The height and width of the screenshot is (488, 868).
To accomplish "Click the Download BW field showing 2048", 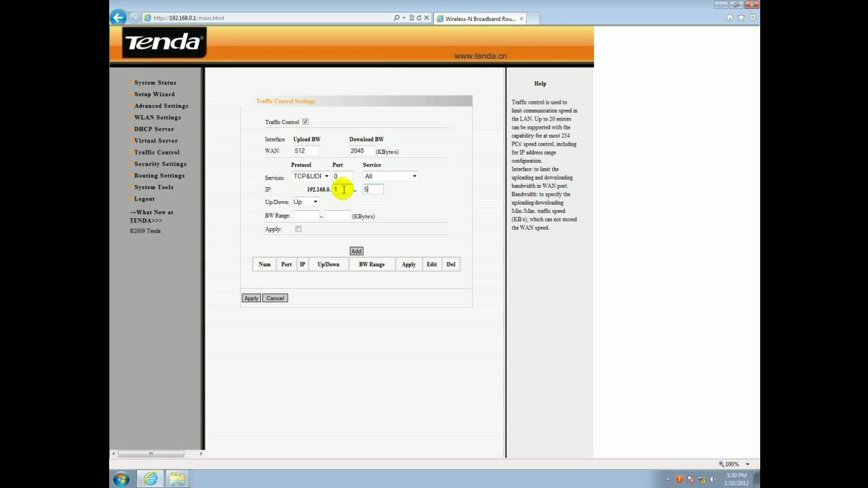I will click(x=361, y=151).
